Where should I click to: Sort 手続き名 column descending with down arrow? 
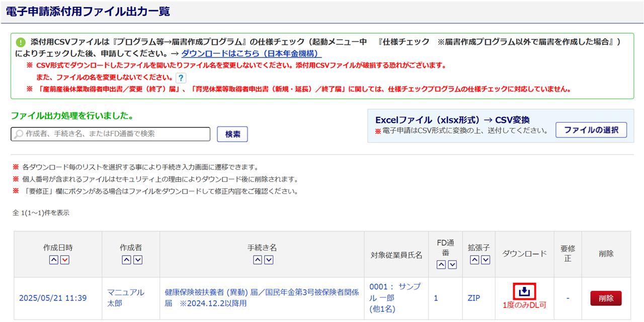(269, 260)
